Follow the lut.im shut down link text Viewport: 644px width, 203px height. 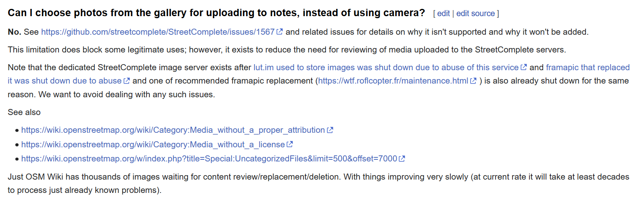pos(386,67)
